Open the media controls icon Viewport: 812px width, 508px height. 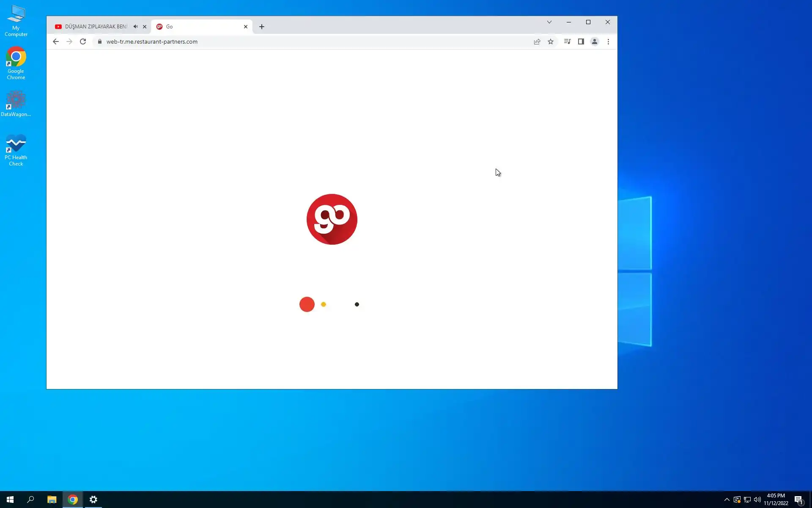pos(567,41)
